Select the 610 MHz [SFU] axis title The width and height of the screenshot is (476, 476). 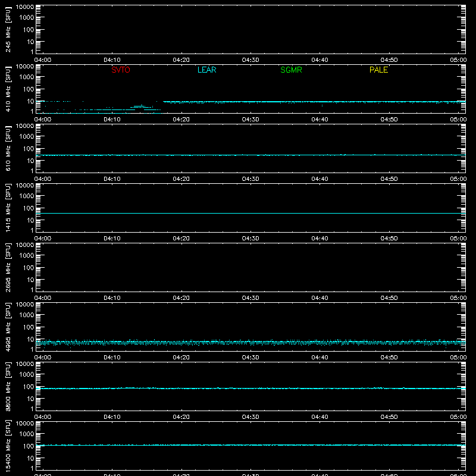click(8, 149)
